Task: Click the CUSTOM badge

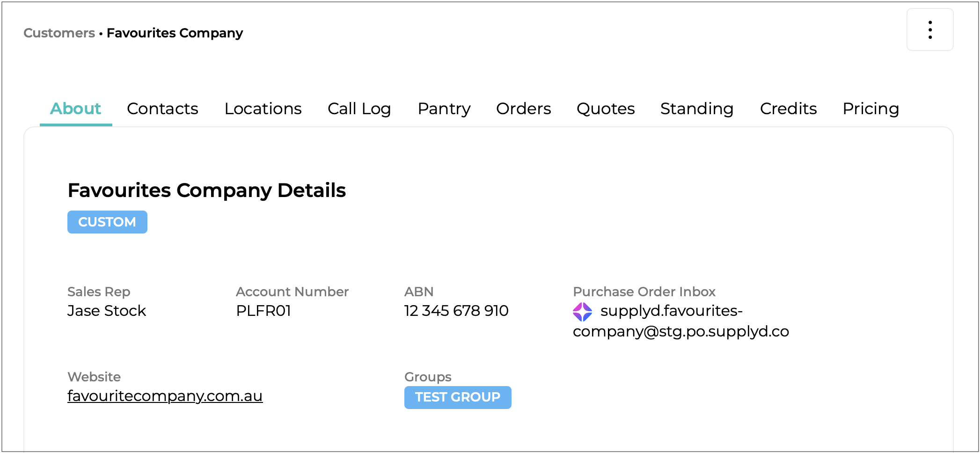Action: (107, 222)
